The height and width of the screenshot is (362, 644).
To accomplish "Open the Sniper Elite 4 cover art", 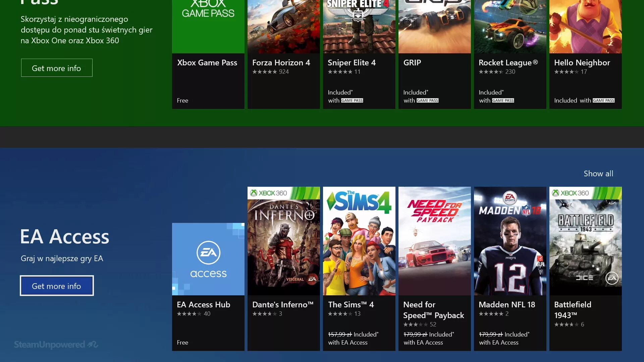I will [359, 26].
